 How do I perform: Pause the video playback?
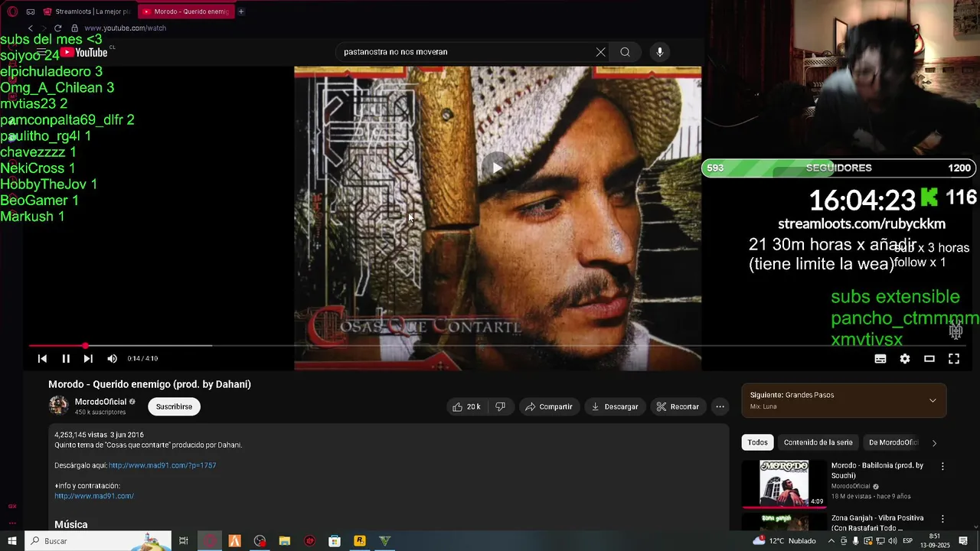[66, 358]
